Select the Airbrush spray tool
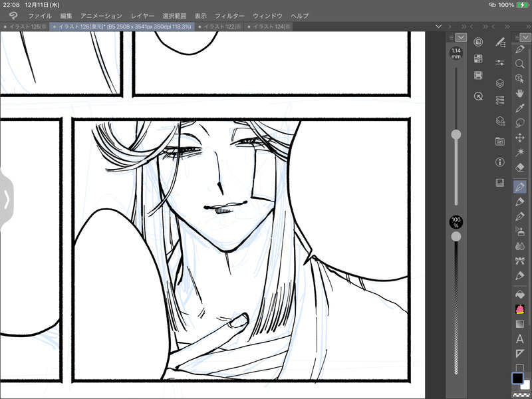 pyautogui.click(x=520, y=231)
